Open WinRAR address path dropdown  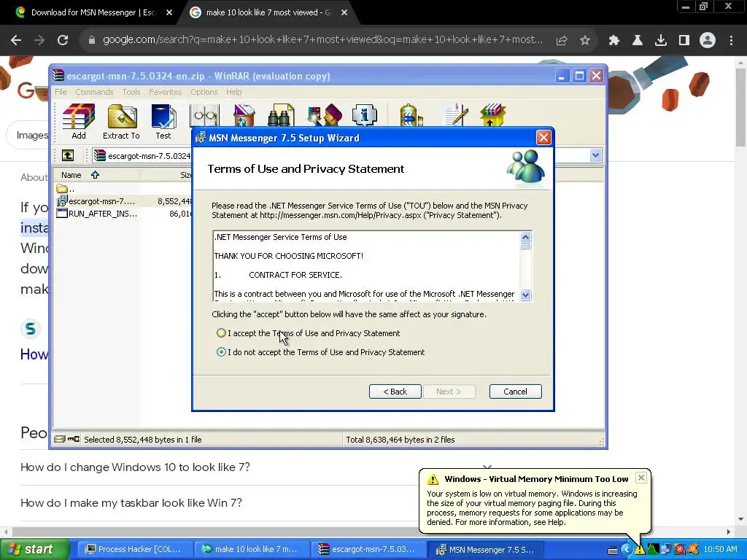(595, 155)
